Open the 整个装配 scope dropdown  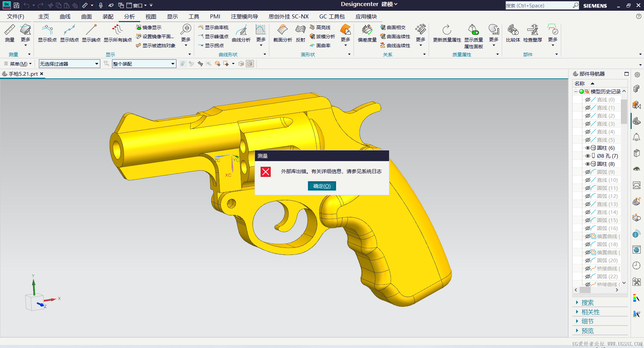click(x=144, y=64)
